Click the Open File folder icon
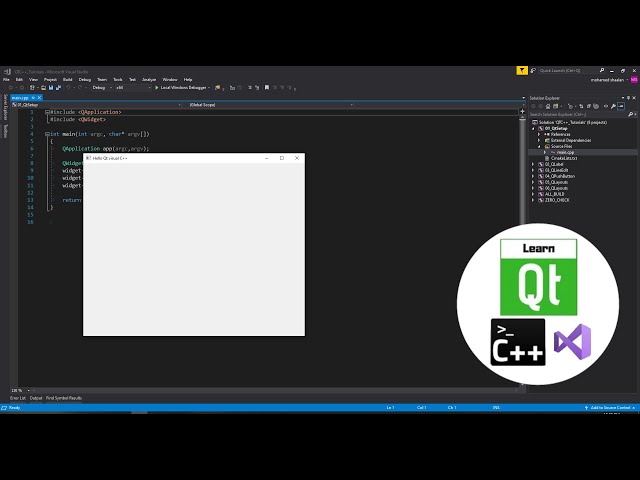640x480 pixels. (43, 88)
